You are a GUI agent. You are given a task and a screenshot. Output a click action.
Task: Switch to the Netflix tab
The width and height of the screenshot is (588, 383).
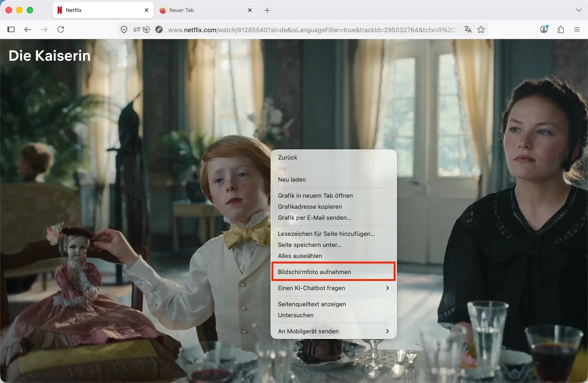click(x=103, y=10)
